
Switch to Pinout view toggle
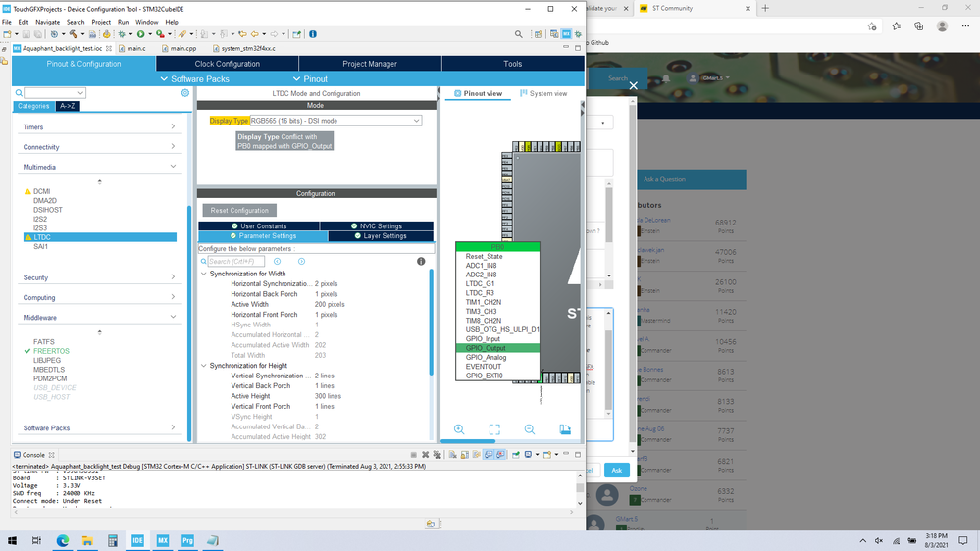tap(478, 94)
